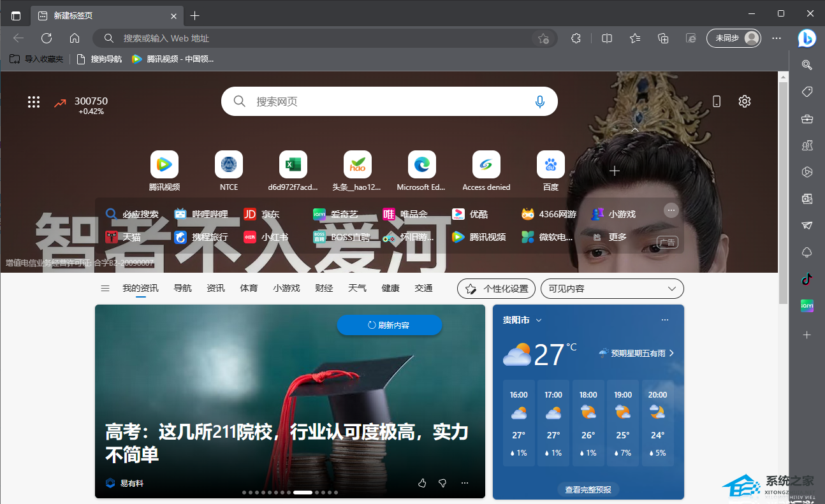Click the Extensions puzzle icon
The width and height of the screenshot is (825, 504).
[x=576, y=38]
